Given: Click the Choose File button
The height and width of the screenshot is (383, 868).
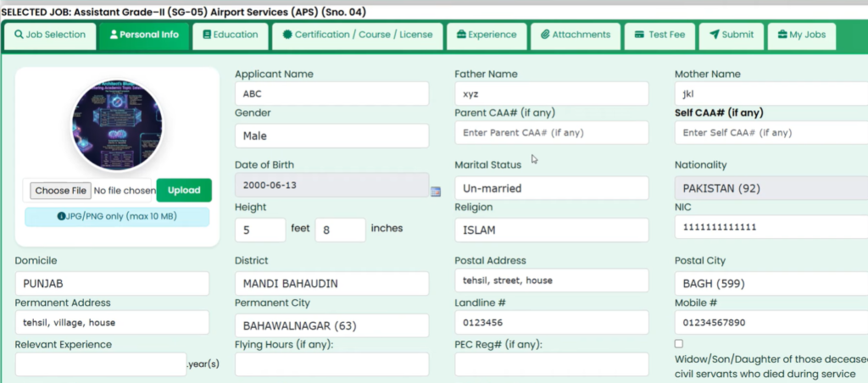Looking at the screenshot, I should coord(60,191).
